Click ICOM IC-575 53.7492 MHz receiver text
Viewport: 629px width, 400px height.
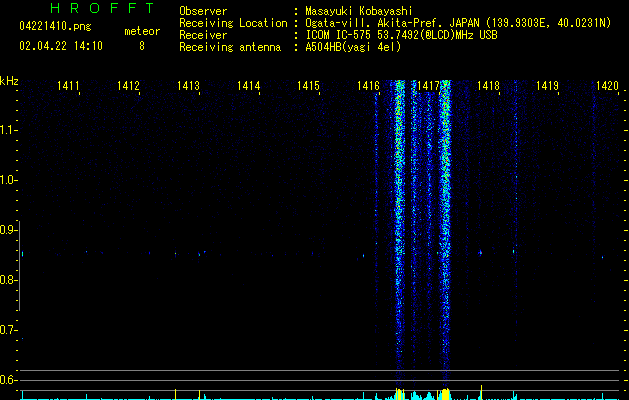(x=401, y=35)
